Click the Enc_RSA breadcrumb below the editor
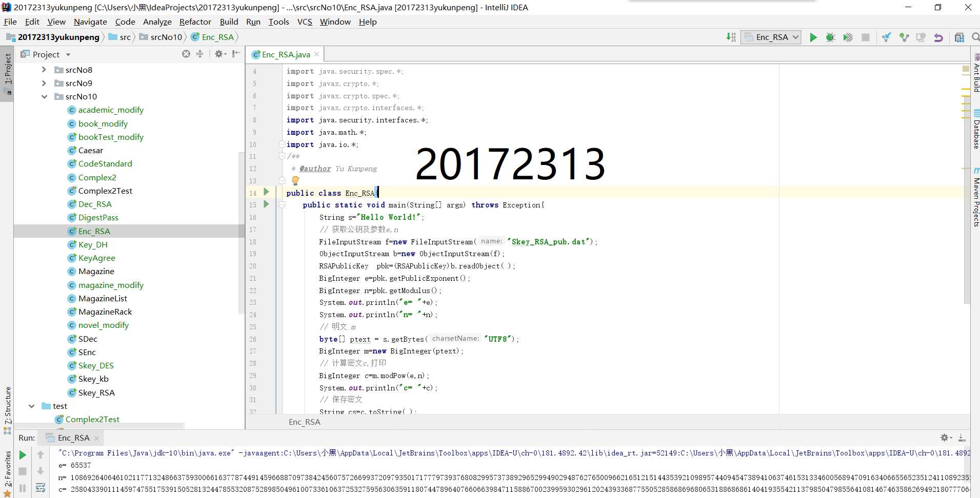Screen dimensions: 980x498 pyautogui.click(x=304, y=422)
